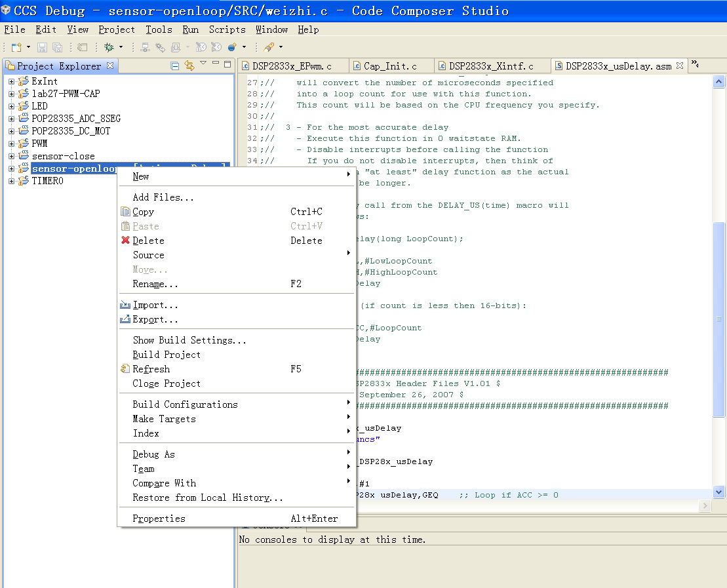
Task: Click the Connect Target toolbar icon
Action: pos(145,47)
